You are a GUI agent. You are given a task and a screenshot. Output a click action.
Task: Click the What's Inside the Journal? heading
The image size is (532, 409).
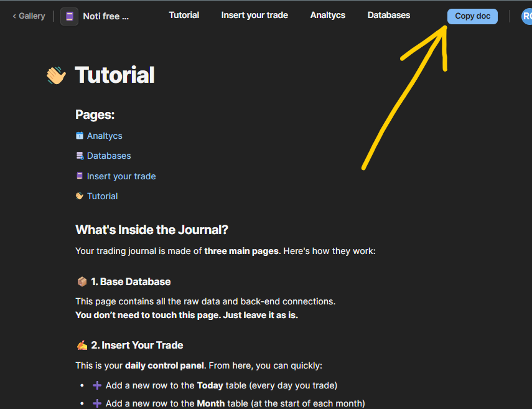pyautogui.click(x=152, y=230)
